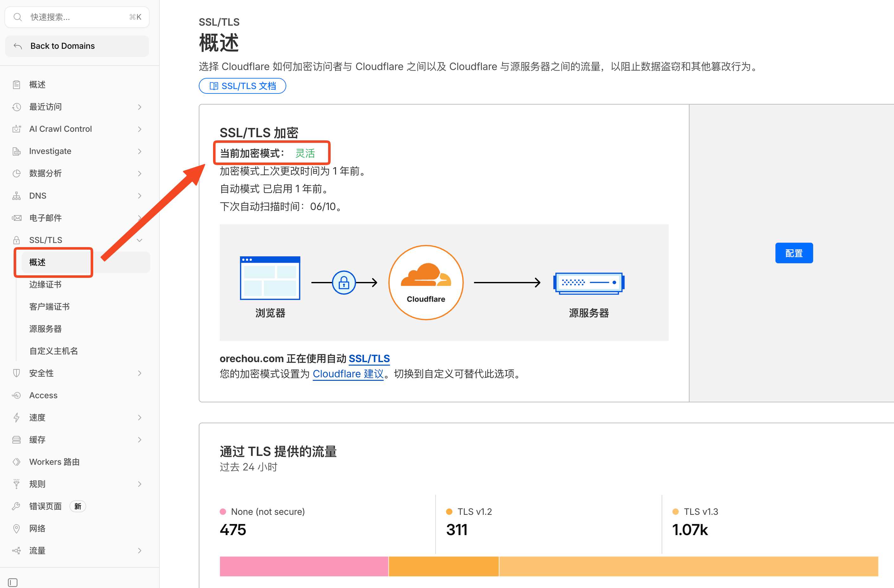Click the 缓存 storage icon

[x=16, y=439]
